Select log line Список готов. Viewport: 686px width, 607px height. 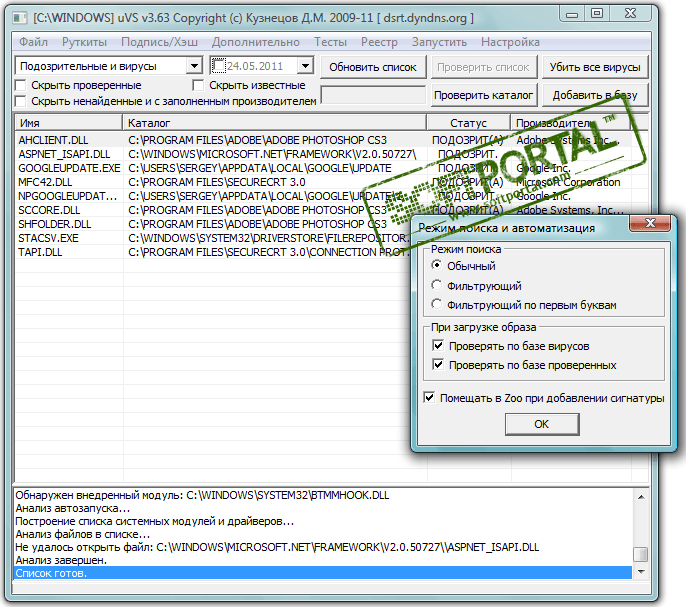click(323, 573)
